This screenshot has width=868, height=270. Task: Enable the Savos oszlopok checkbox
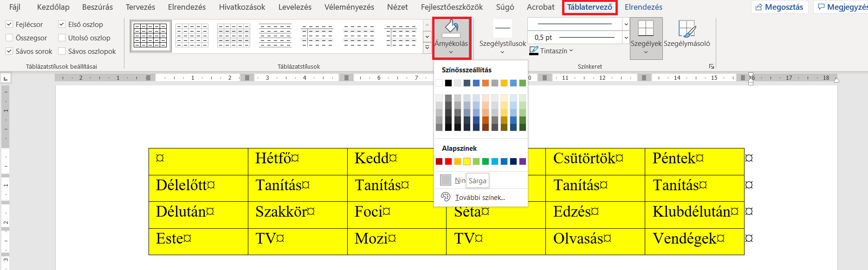click(x=62, y=51)
